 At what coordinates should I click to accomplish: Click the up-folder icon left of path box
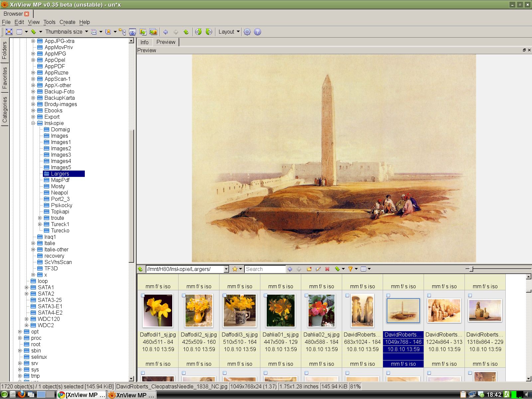pyautogui.click(x=141, y=269)
